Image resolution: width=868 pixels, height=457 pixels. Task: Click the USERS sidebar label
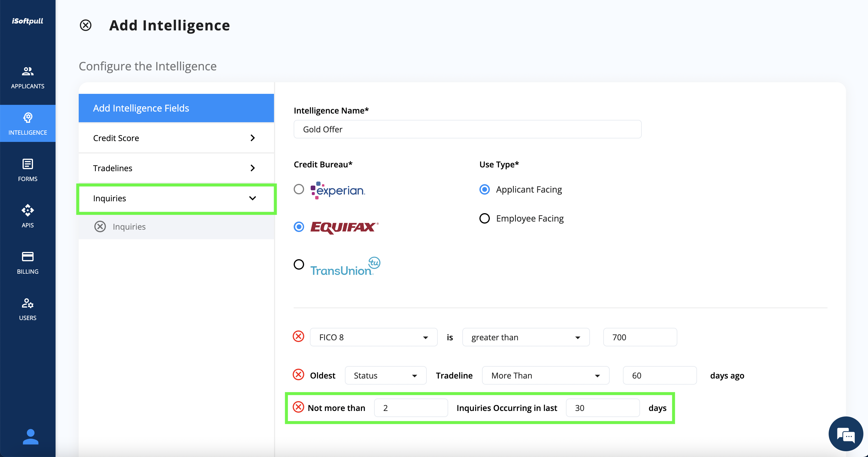tap(27, 318)
